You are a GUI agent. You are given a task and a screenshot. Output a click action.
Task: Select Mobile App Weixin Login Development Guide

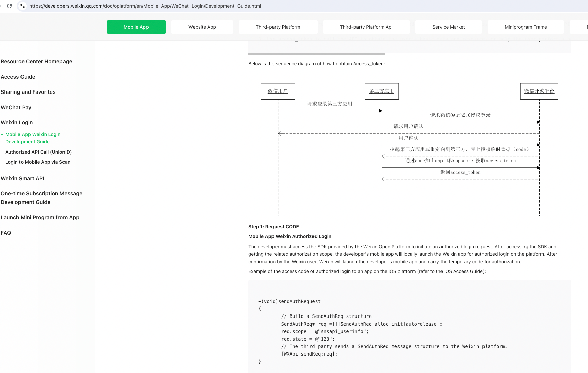[x=33, y=138]
